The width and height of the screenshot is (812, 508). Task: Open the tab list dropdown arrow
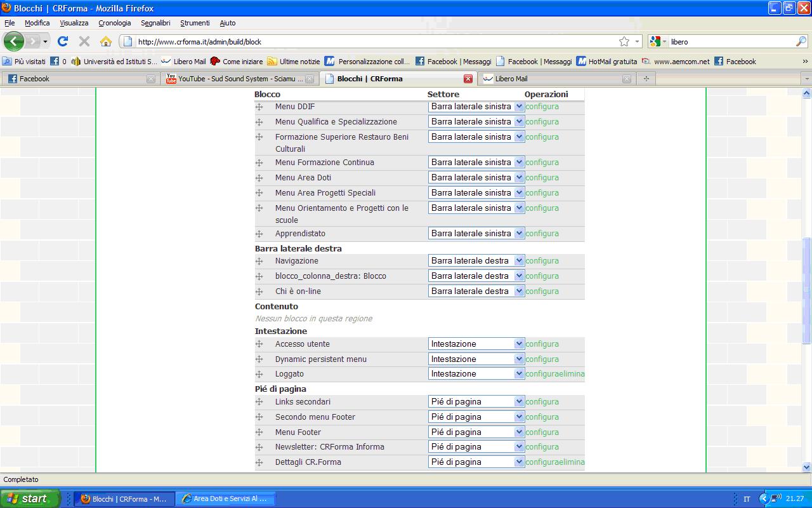pyautogui.click(x=806, y=79)
